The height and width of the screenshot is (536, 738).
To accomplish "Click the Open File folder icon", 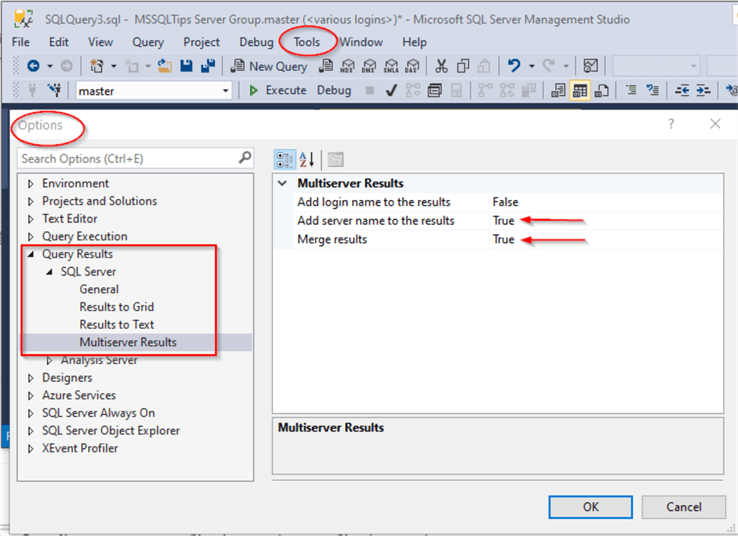I will (x=164, y=66).
